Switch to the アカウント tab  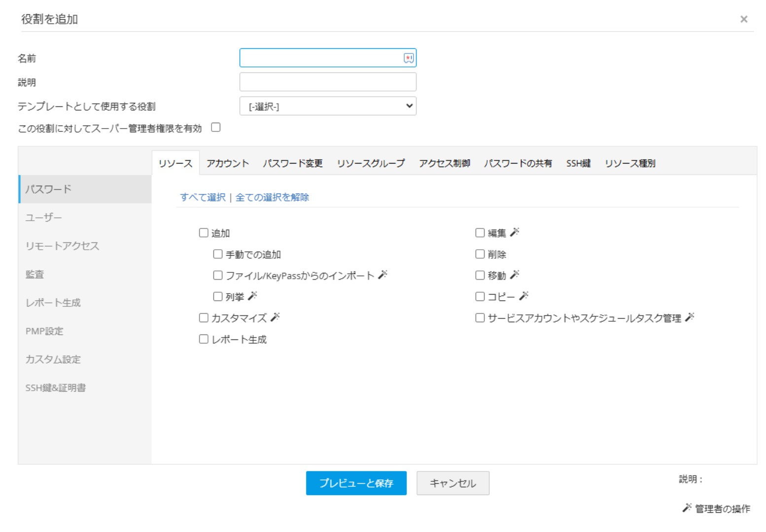click(227, 163)
